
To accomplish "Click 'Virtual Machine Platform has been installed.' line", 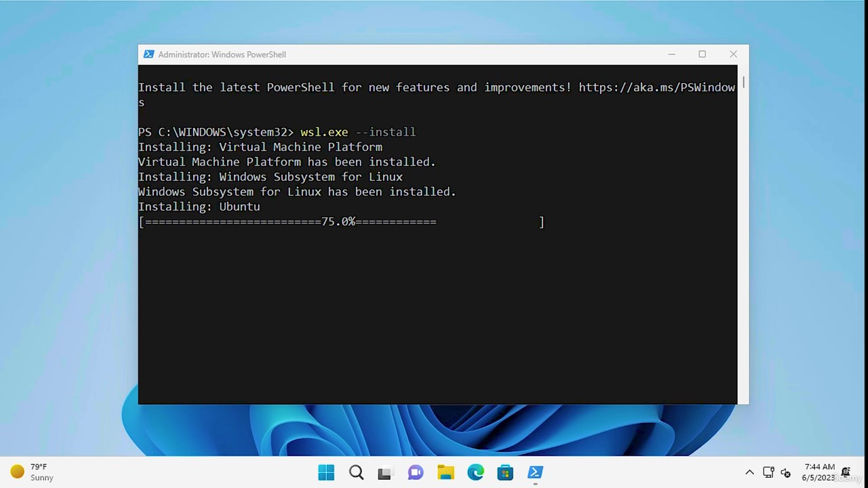I will (287, 162).
